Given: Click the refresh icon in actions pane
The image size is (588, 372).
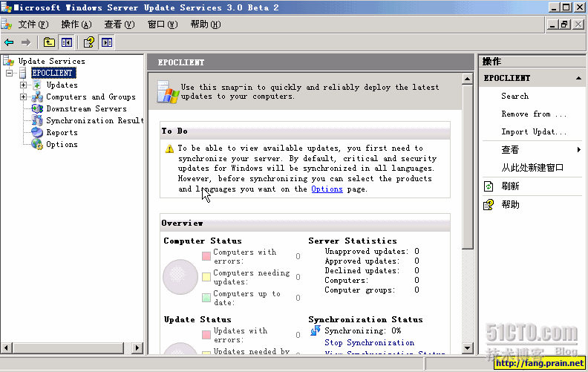Looking at the screenshot, I should 489,186.
